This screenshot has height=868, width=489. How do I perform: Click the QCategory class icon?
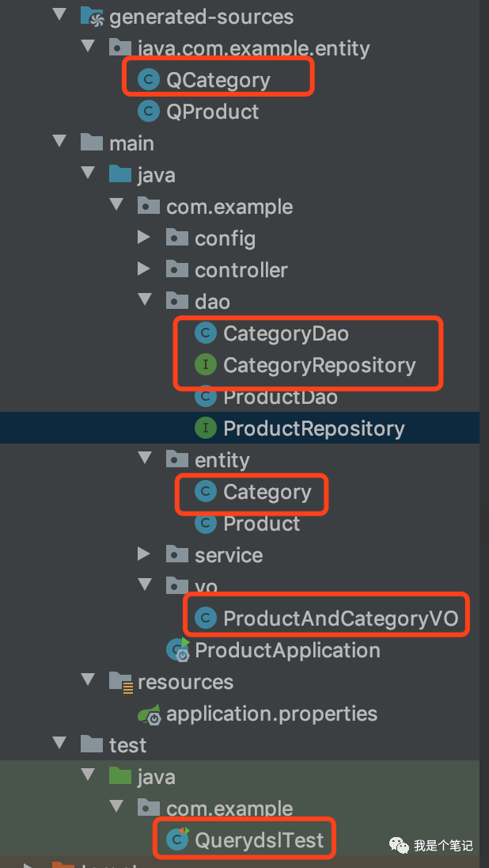pos(148,80)
